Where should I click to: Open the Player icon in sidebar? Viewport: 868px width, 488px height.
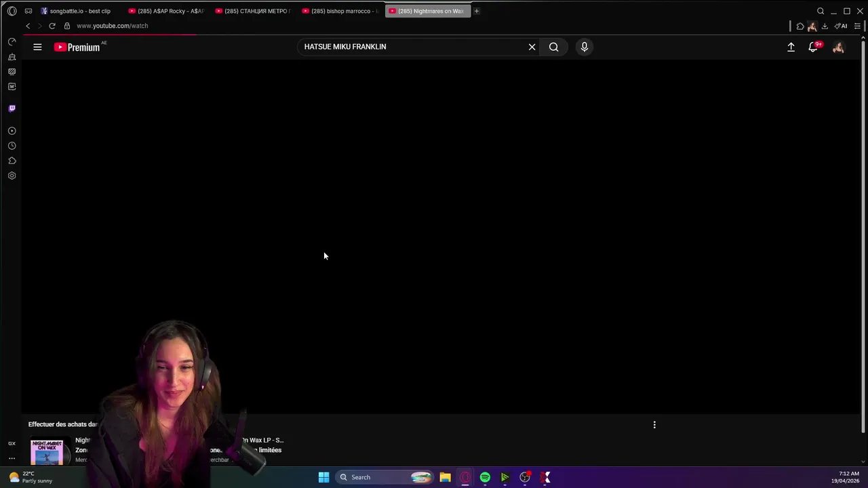[x=12, y=131]
